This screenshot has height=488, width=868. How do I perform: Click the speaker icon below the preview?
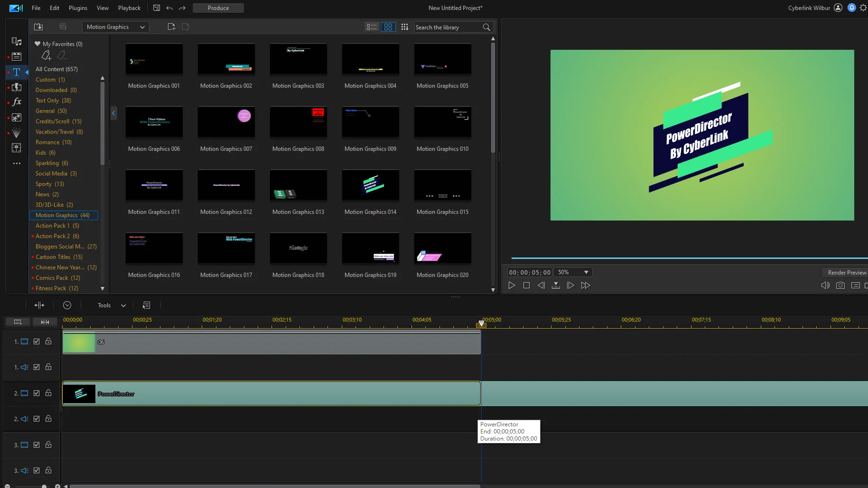(x=825, y=285)
